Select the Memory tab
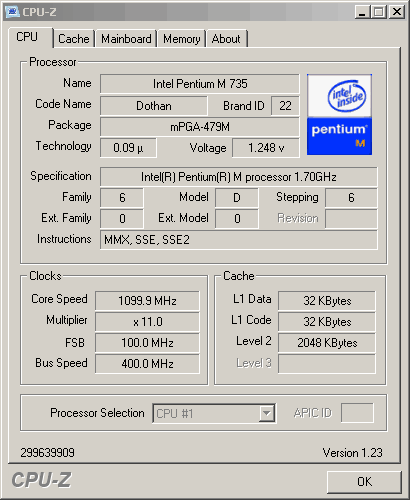 tap(181, 39)
